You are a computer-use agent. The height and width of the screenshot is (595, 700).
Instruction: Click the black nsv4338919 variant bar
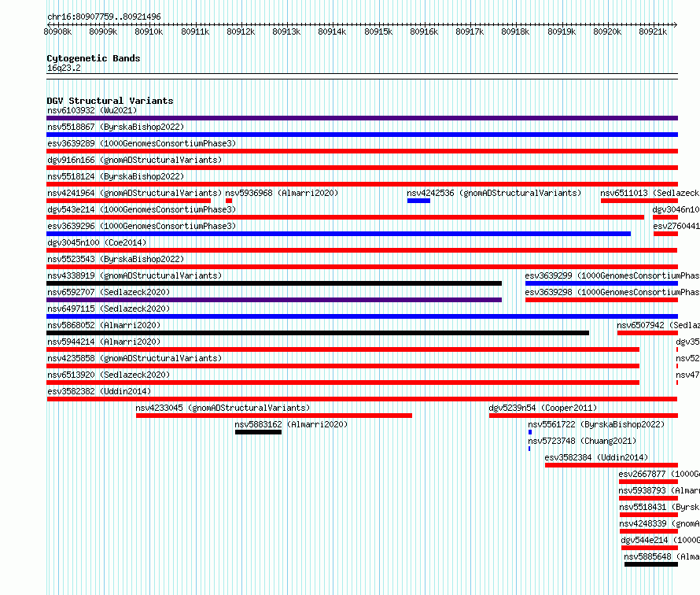point(274,283)
